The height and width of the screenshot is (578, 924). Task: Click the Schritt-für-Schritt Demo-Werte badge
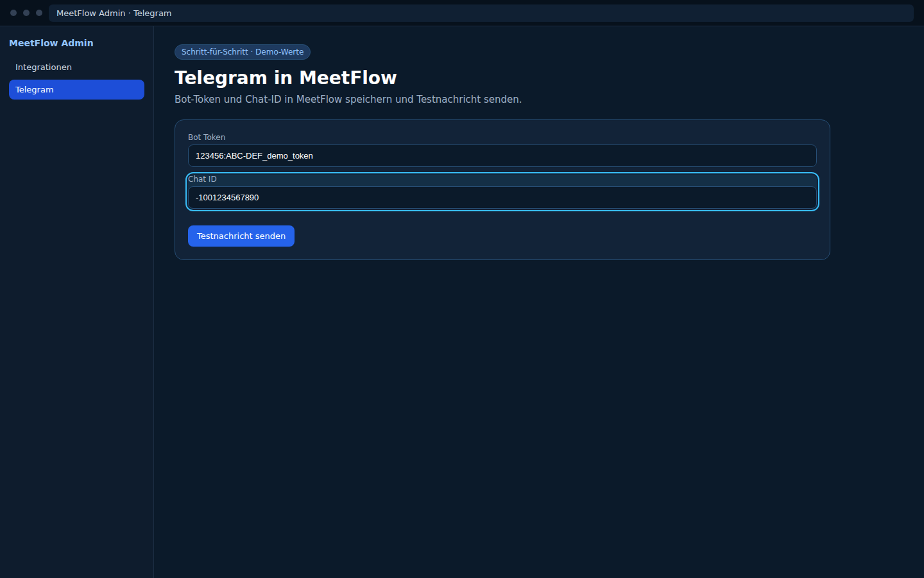[x=243, y=52]
